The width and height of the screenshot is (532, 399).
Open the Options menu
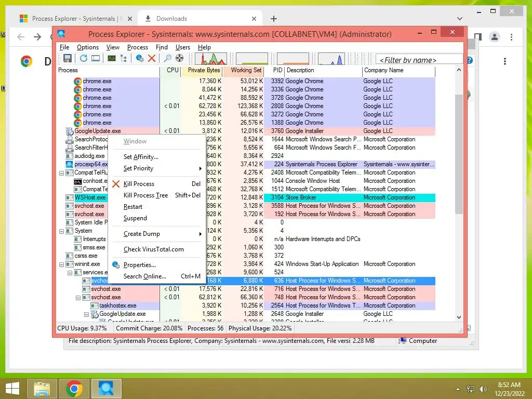pos(87,47)
